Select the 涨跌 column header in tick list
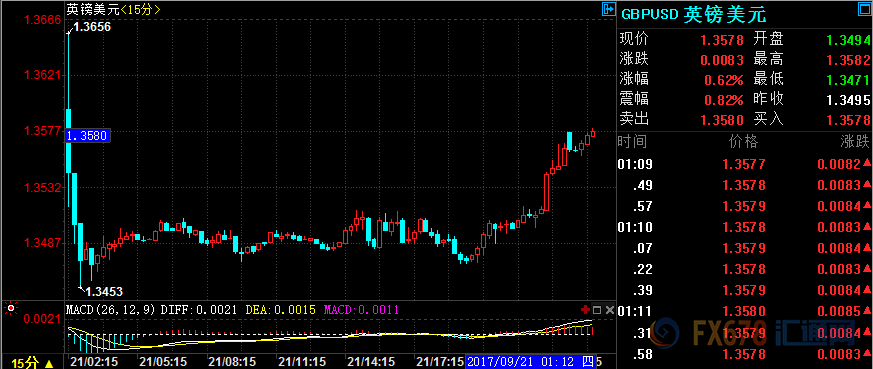 855,142
